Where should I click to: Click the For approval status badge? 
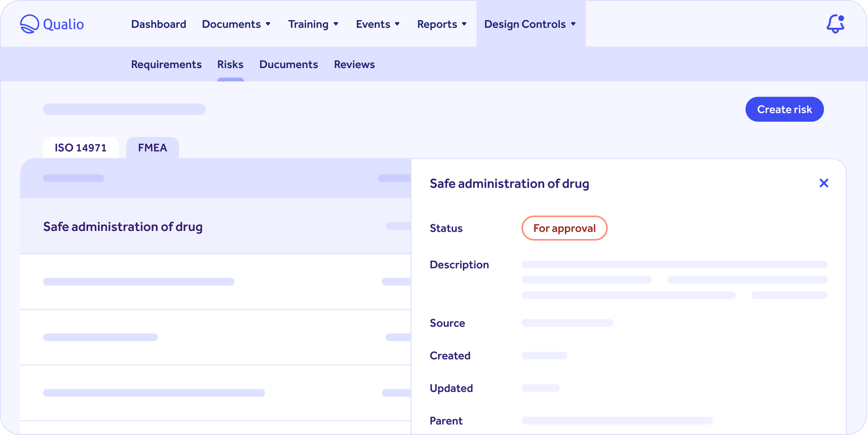click(x=564, y=228)
